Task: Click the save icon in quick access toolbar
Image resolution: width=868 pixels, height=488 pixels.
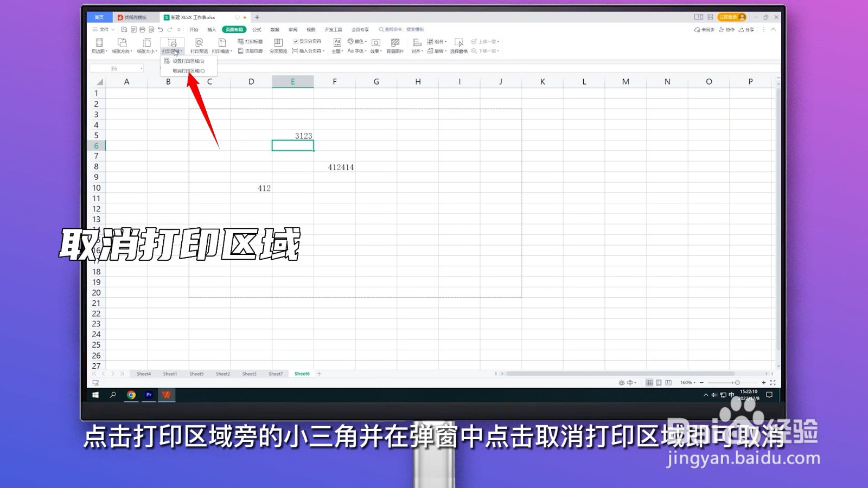Action: click(124, 29)
